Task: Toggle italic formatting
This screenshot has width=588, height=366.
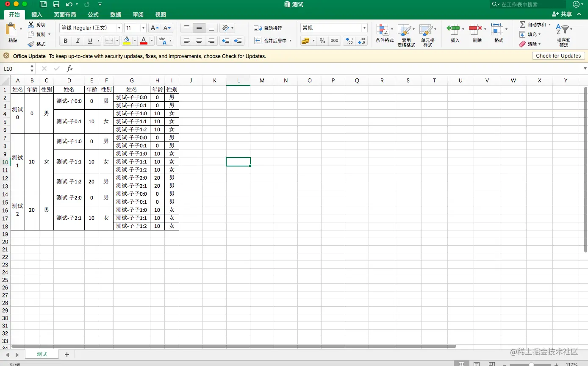Action: point(78,41)
